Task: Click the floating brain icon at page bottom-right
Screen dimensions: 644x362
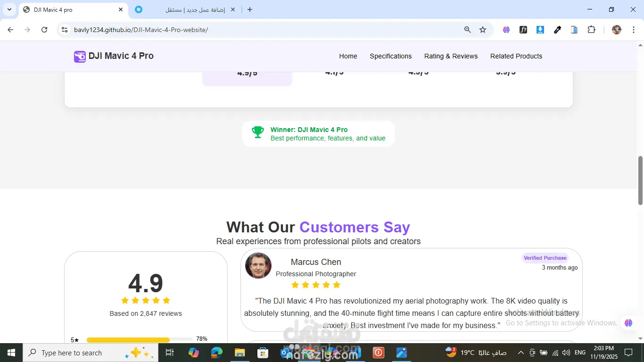Action: 628,323
